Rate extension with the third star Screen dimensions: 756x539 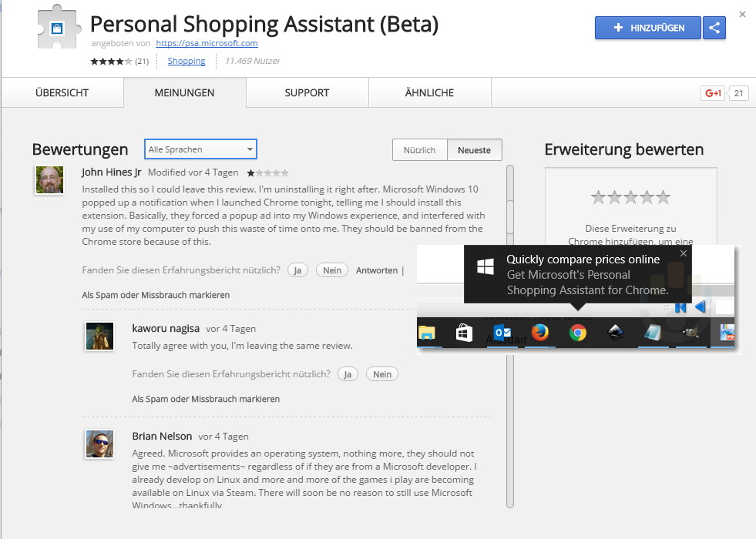[x=630, y=197]
